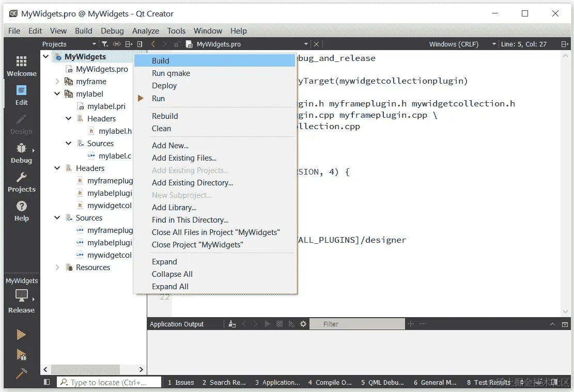Click the Line: 5, Col: 27 indicator
Screen dimensions: 574x392
[x=523, y=44]
